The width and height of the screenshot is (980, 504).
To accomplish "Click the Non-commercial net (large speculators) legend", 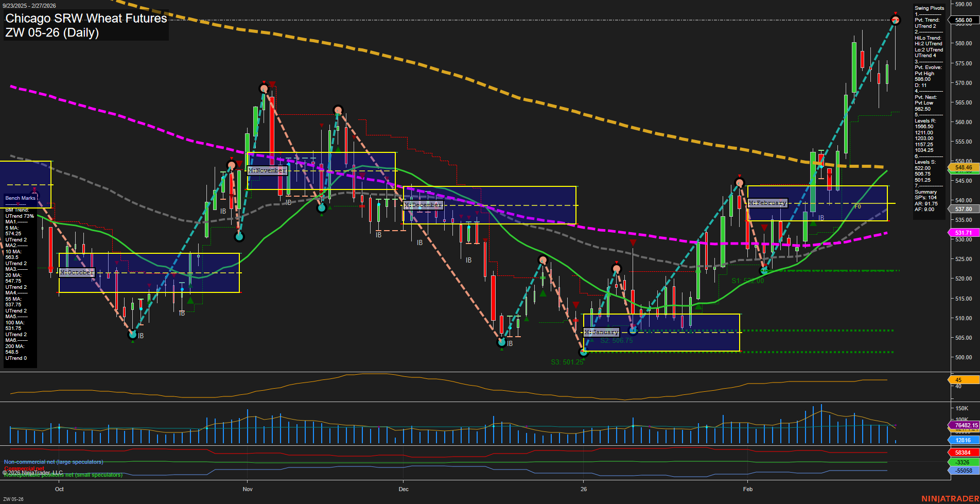I will point(53,462).
